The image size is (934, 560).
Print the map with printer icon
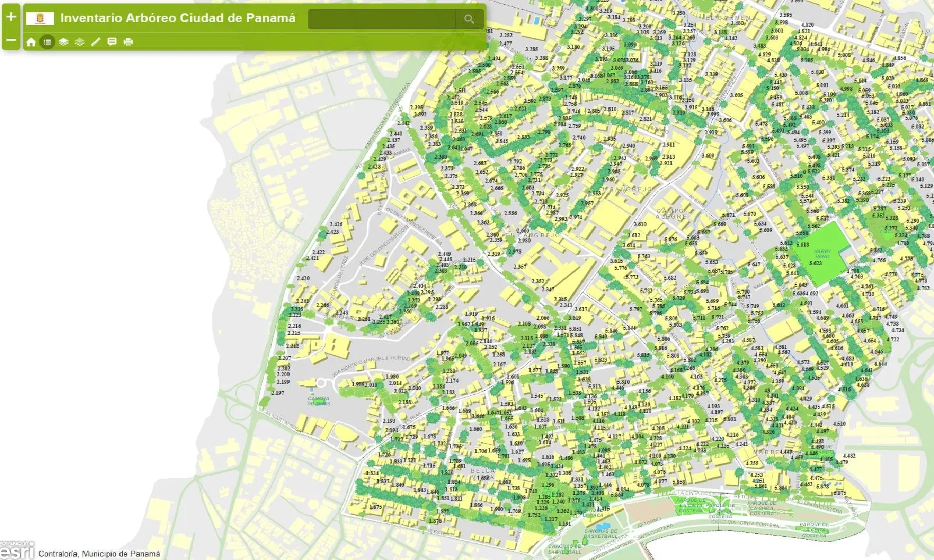[129, 42]
